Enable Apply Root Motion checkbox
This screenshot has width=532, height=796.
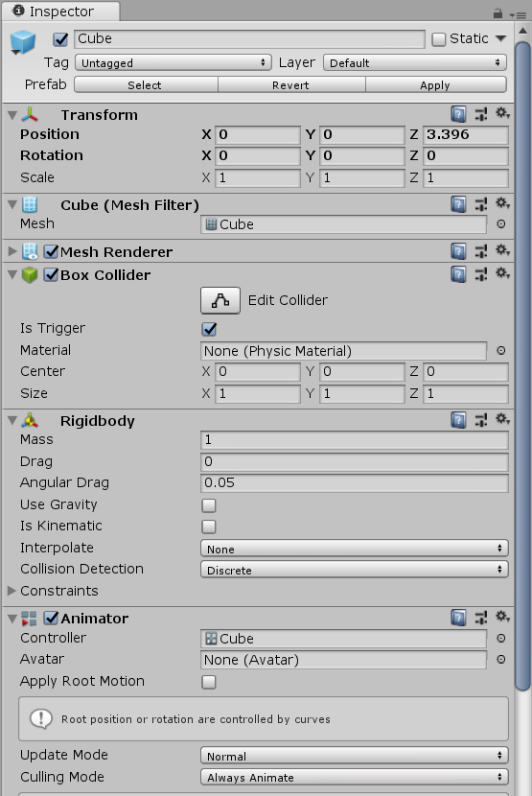(x=209, y=682)
